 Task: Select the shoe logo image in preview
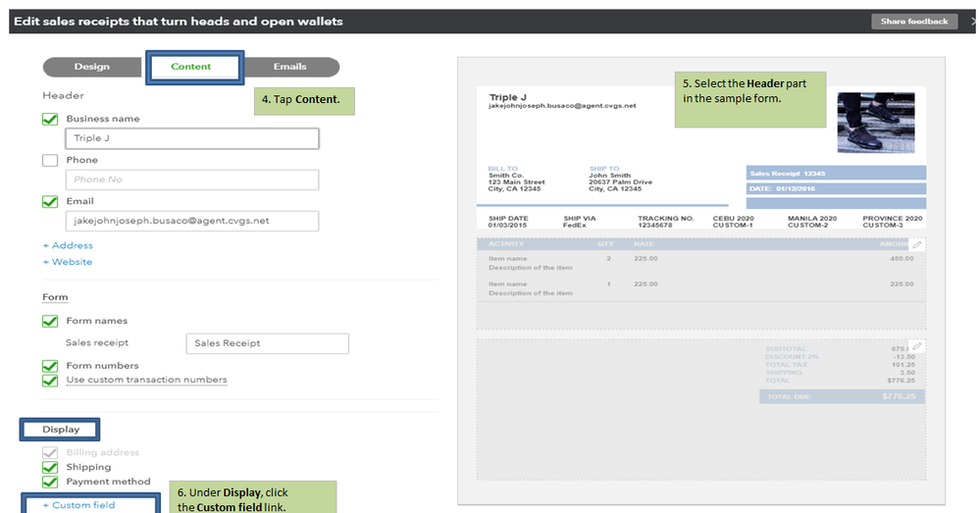[x=876, y=123]
